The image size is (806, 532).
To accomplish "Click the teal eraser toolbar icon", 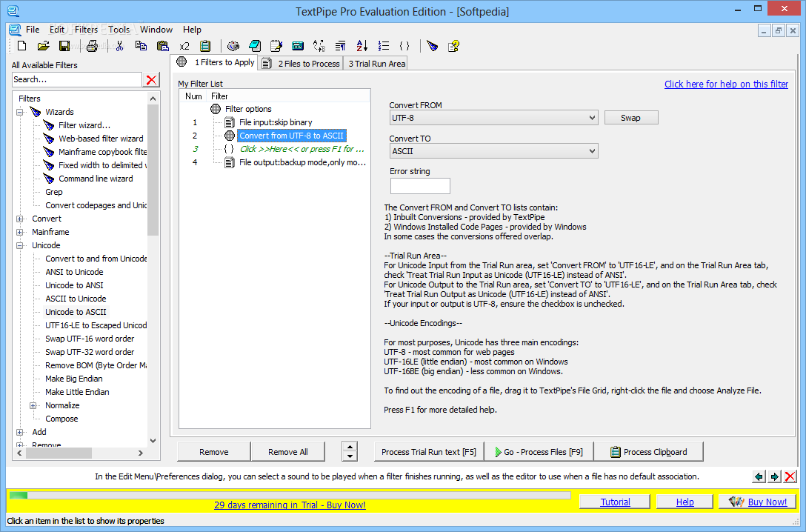I will pyautogui.click(x=254, y=46).
